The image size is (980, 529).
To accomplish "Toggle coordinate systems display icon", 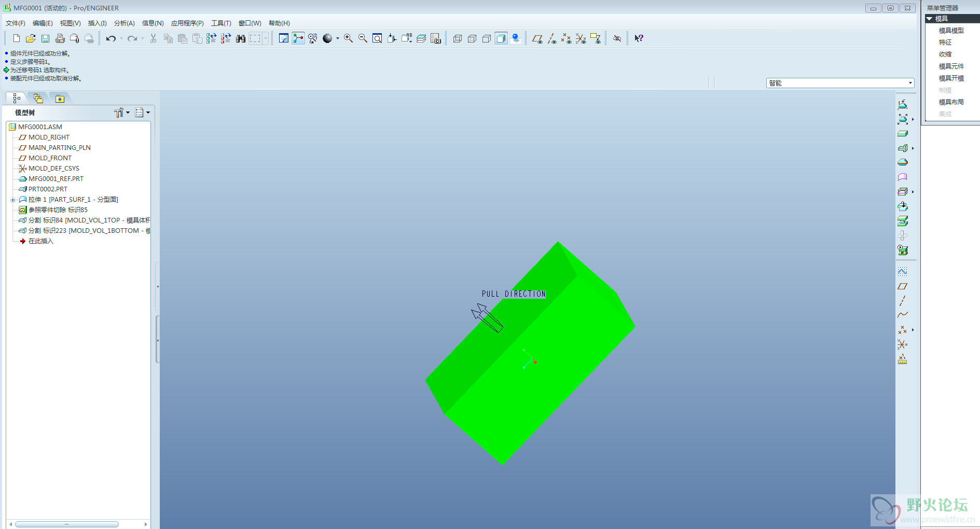I will point(581,38).
